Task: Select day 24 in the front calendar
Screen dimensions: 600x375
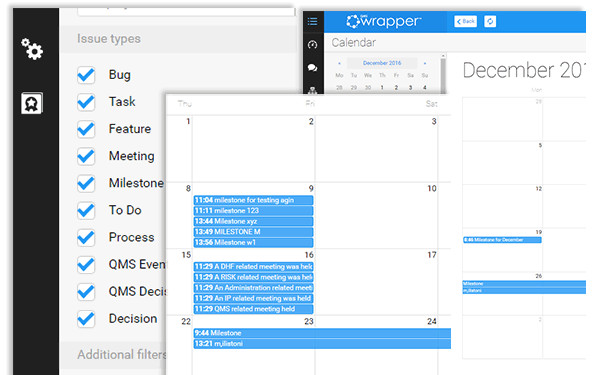Action: pyautogui.click(x=432, y=321)
